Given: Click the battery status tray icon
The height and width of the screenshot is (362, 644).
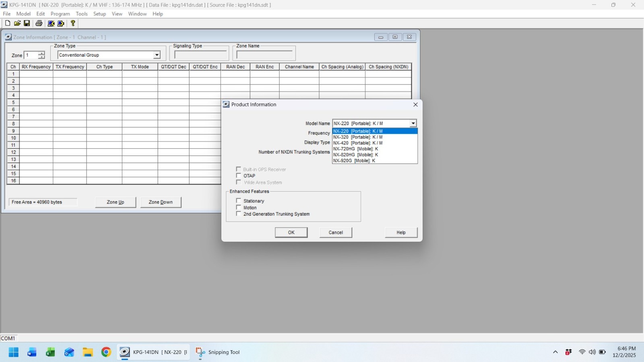Looking at the screenshot, I should [x=603, y=352].
